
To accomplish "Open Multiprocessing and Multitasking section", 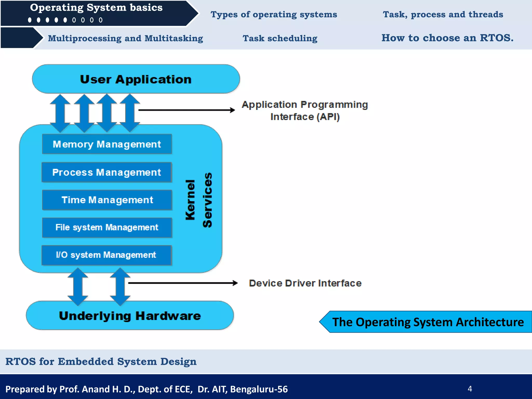I will click(x=125, y=38).
